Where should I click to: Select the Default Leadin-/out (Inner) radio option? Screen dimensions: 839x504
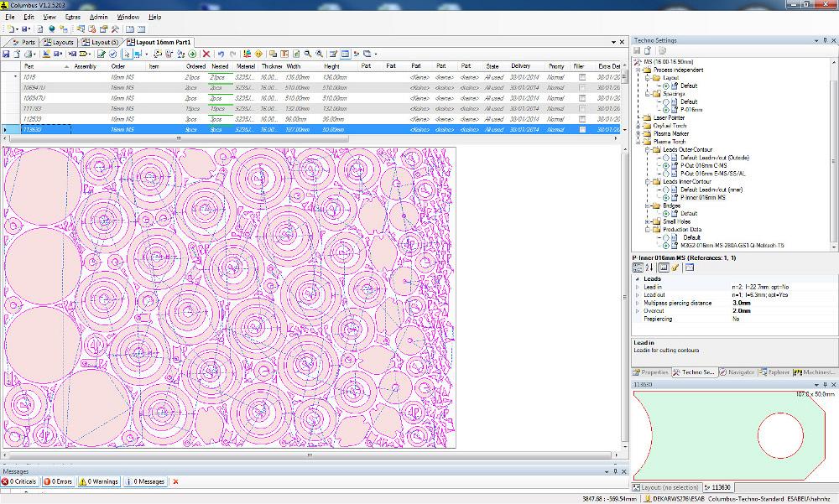pyautogui.click(x=667, y=190)
